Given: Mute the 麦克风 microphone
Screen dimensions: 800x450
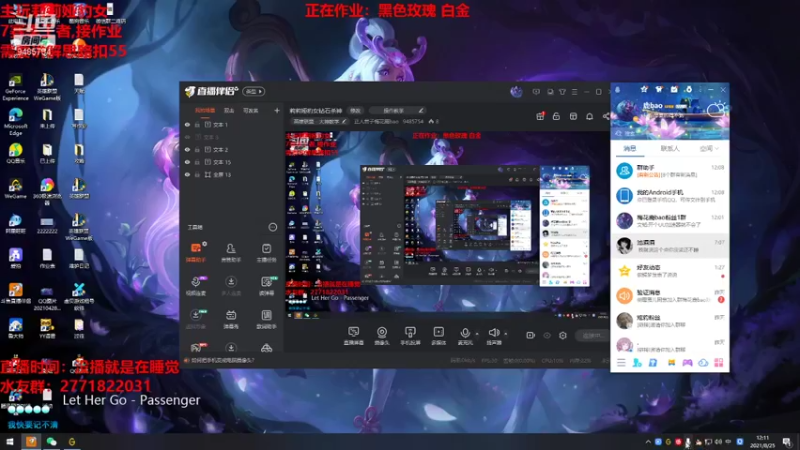Looking at the screenshot, I should tap(465, 336).
